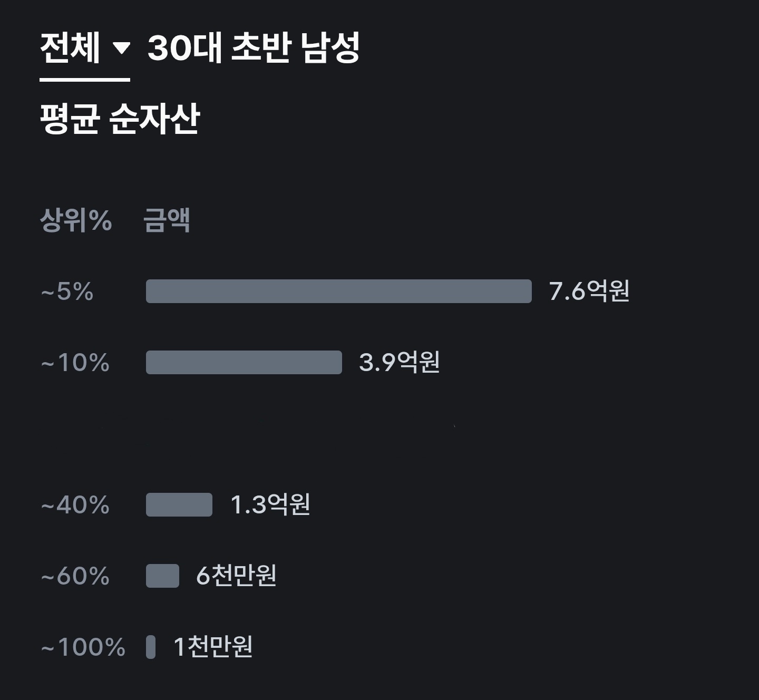The width and height of the screenshot is (759, 700).
Task: Click the dropdown triangle next to 전체
Action: coord(121,48)
